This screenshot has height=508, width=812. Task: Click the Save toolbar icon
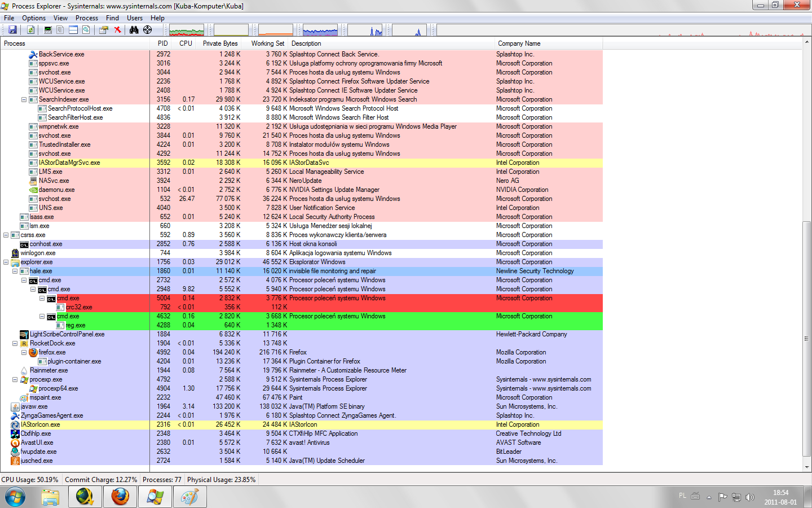click(12, 30)
